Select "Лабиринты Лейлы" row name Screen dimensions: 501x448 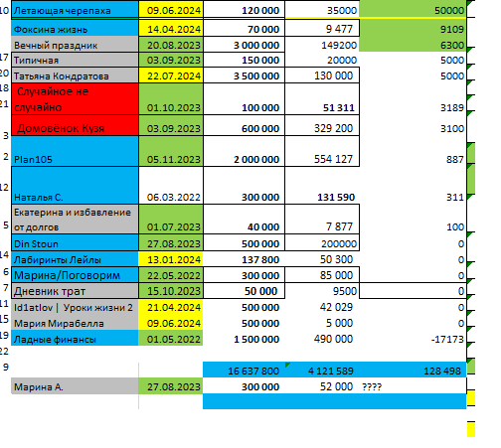75,259
